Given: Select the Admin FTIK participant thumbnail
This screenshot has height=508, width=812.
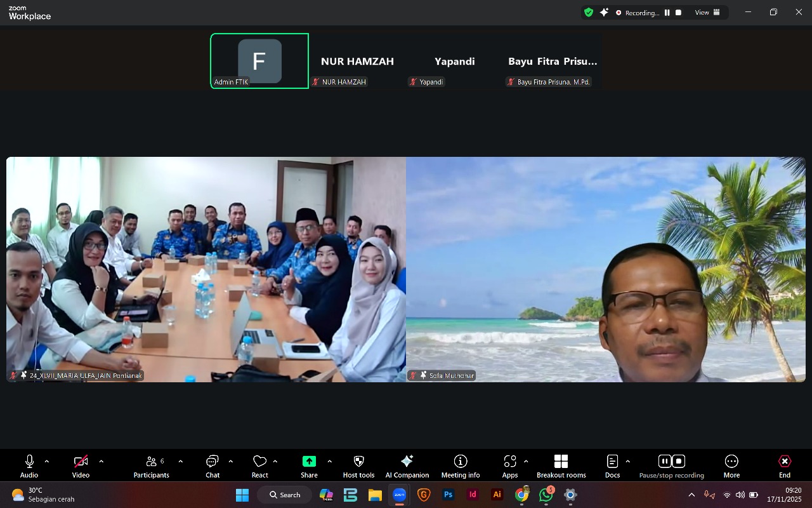Looking at the screenshot, I should [x=259, y=61].
